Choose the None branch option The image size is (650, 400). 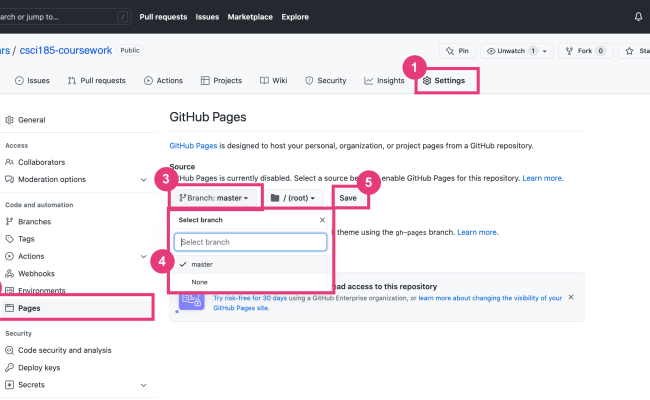(x=250, y=282)
